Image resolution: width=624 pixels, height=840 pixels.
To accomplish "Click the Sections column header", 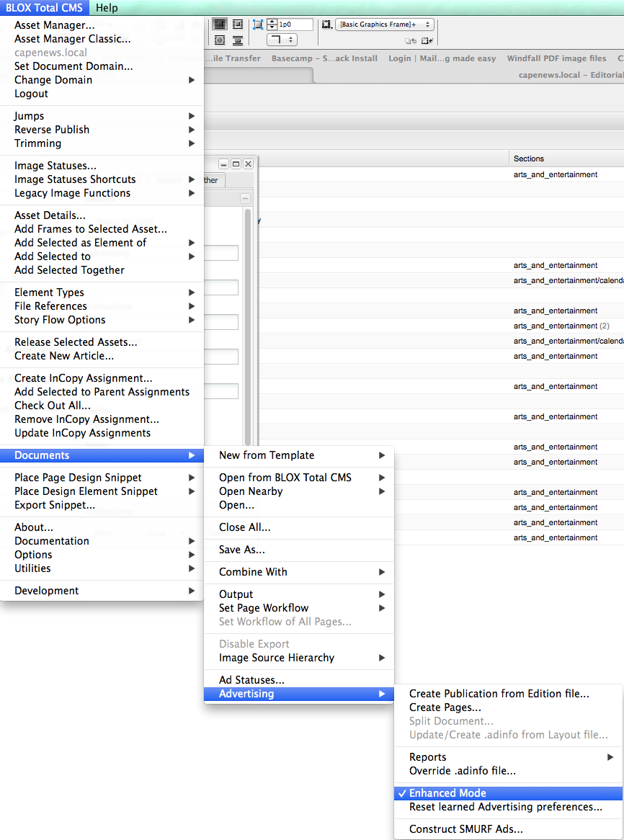I will click(566, 158).
